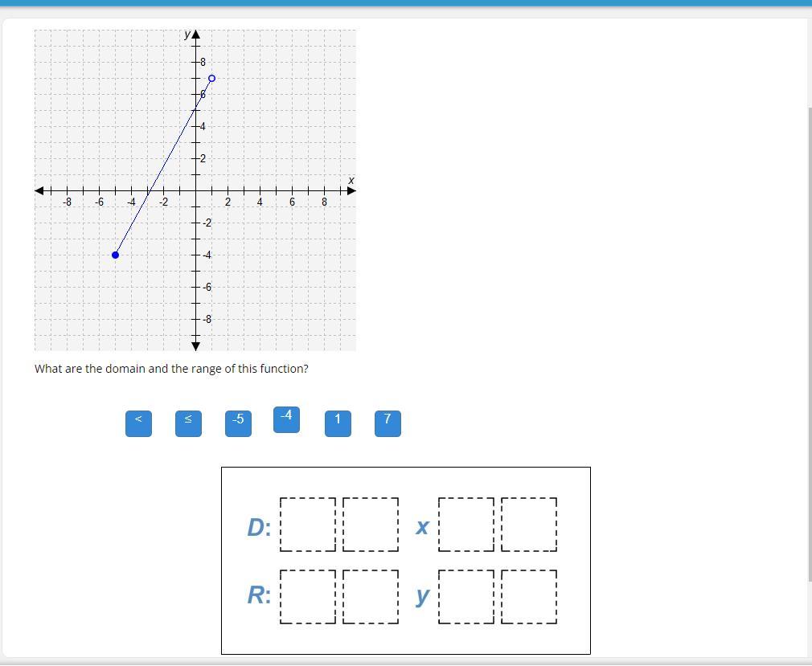812x666 pixels.
Task: Click the open circle endpoint on the graph
Action: click(211, 78)
